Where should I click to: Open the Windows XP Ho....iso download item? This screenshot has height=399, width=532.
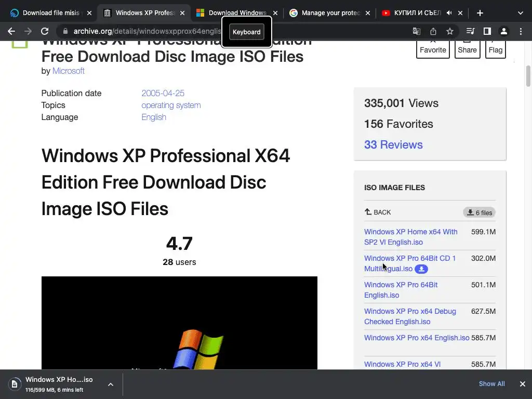59,384
